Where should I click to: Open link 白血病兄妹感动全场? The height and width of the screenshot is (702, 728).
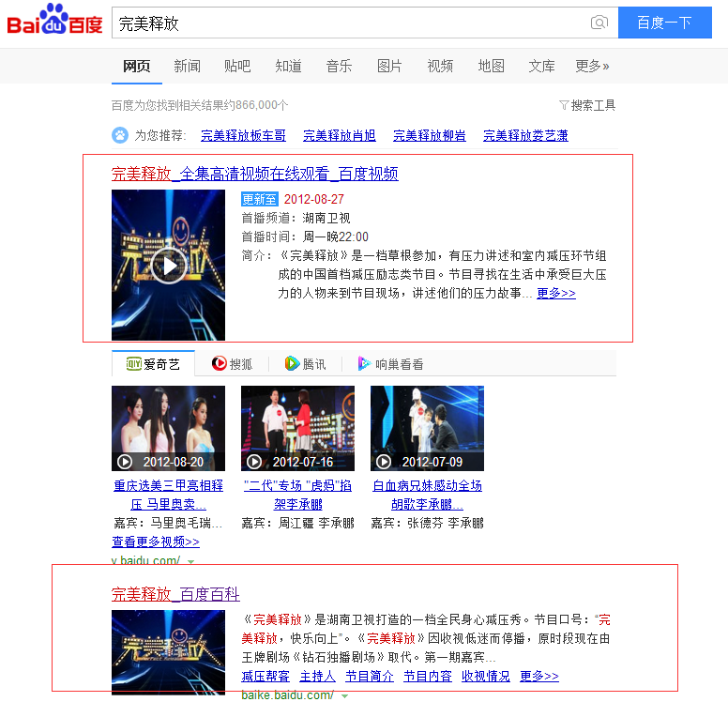(427, 495)
